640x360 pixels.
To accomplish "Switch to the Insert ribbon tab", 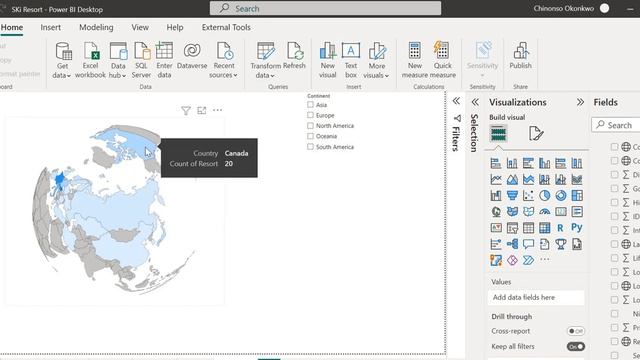I will 51,27.
